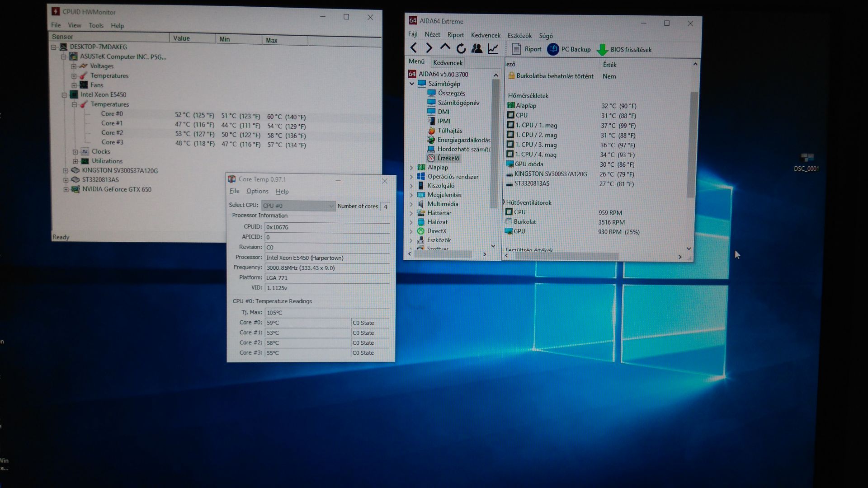Open BIOS frissítések toolbar button
Viewport: 868px width, 488px height.
624,50
